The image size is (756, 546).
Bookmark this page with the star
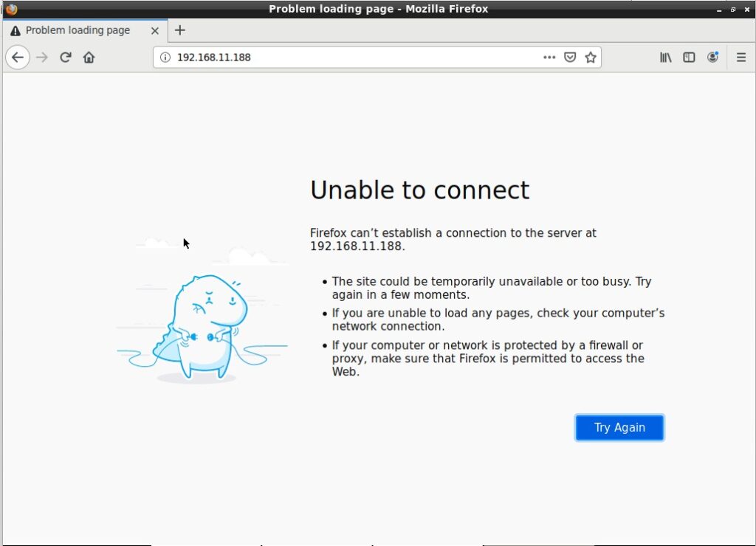(x=591, y=58)
